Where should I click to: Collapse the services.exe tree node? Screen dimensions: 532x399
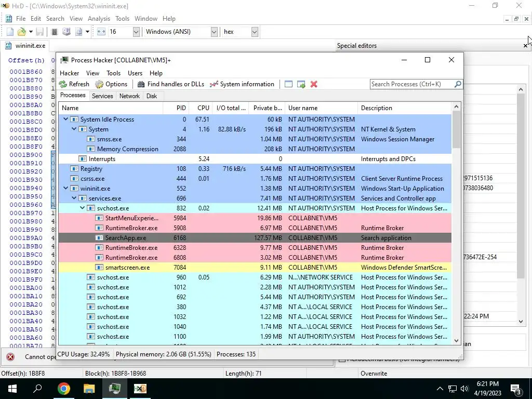tap(74, 198)
